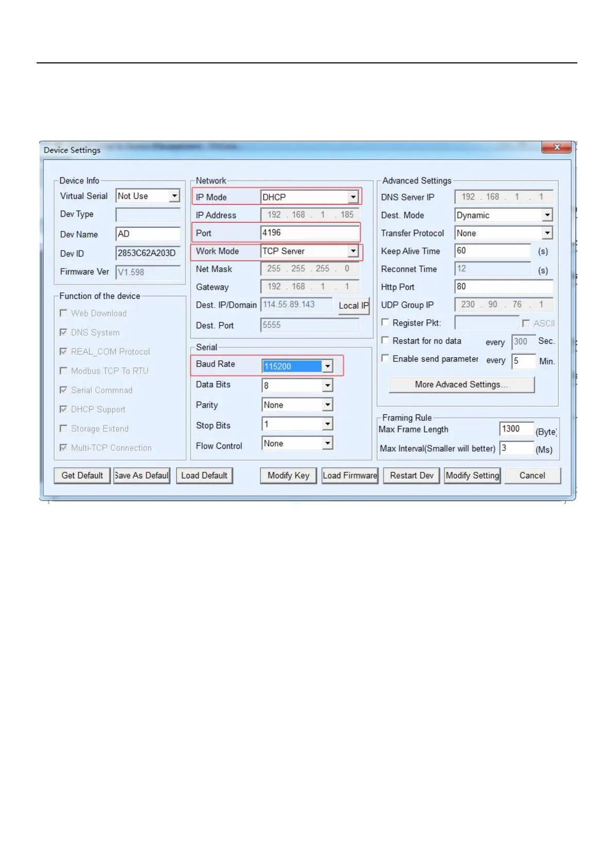This screenshot has height=868, width=614.
Task: Open the Stop Bits dropdown
Action: pos(327,424)
